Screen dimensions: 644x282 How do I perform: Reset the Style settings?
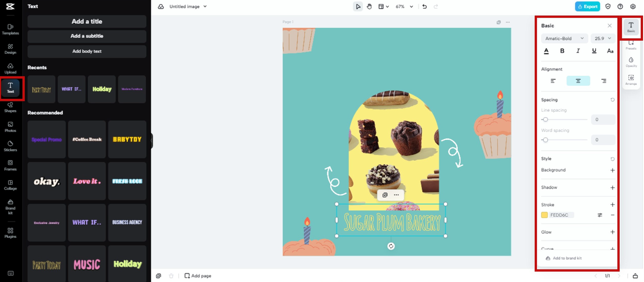[613, 159]
